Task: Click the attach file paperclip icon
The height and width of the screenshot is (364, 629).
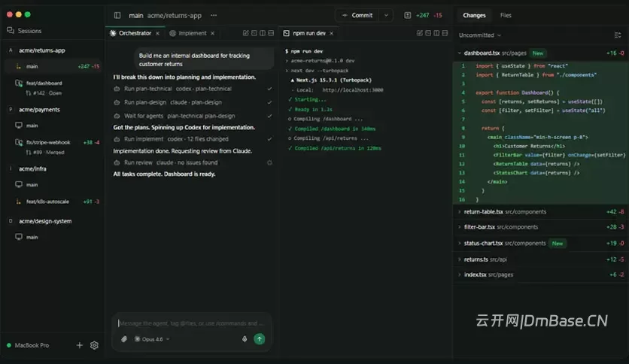Action: click(x=124, y=339)
